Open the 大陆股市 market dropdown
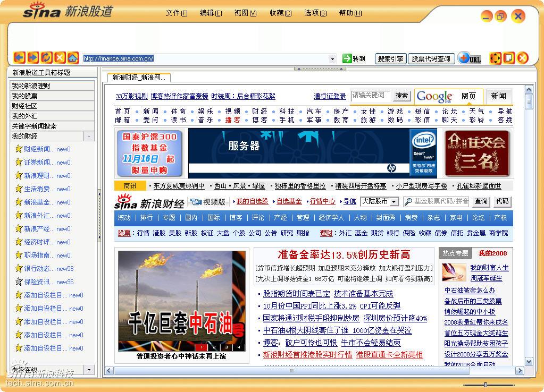 394,201
